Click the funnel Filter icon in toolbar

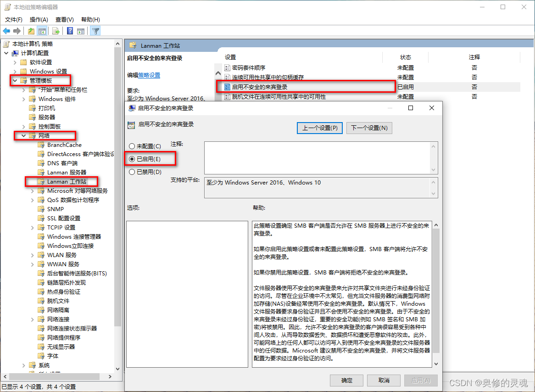(96, 31)
